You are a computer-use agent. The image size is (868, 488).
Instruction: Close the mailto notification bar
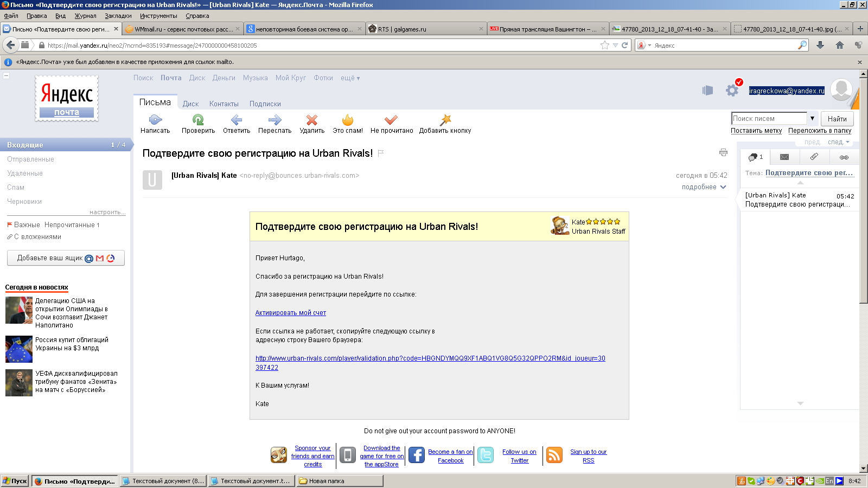pyautogui.click(x=860, y=62)
